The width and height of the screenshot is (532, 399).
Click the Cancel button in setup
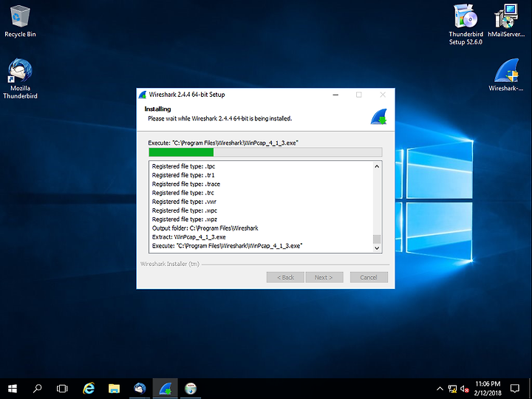pyautogui.click(x=369, y=278)
